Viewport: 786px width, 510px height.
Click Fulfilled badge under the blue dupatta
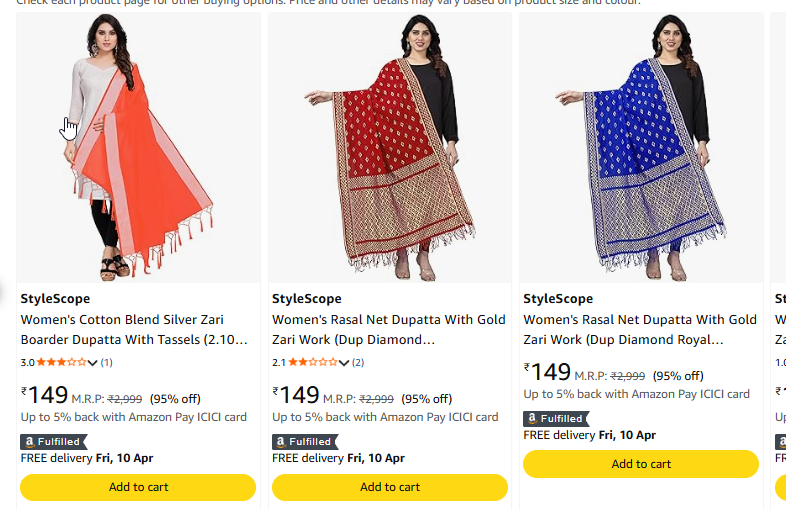(x=556, y=418)
